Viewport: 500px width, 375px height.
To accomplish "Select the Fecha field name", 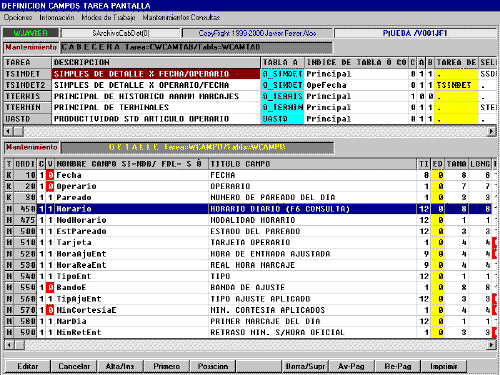I will point(131,175).
